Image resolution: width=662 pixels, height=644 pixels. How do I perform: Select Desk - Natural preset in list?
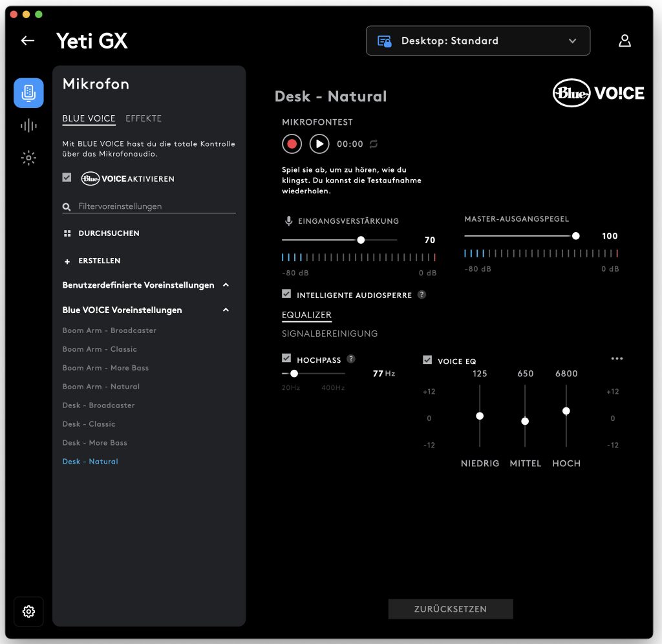(x=90, y=462)
